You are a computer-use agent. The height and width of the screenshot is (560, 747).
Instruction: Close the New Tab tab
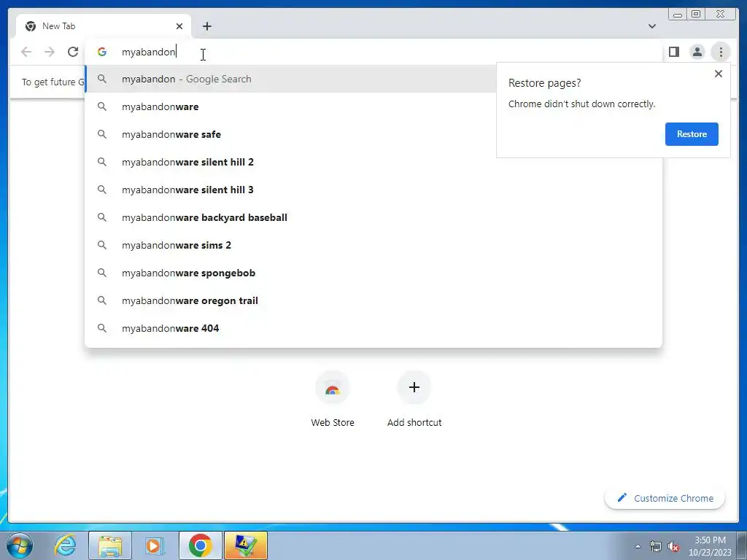179,26
